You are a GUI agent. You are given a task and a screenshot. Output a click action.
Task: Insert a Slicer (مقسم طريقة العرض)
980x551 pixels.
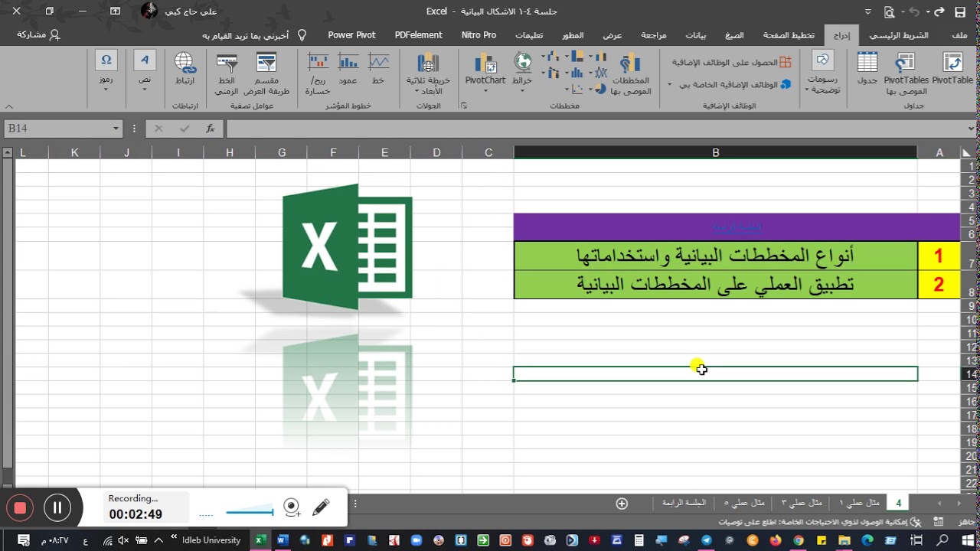(266, 73)
